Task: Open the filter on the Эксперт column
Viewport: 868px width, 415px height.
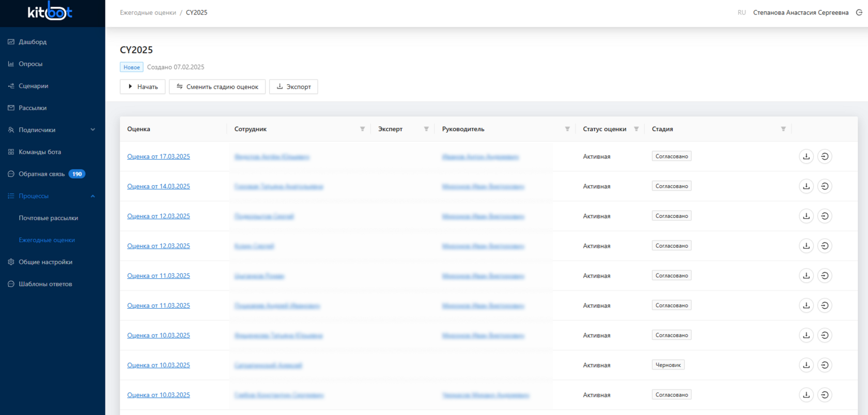Action: coord(426,129)
